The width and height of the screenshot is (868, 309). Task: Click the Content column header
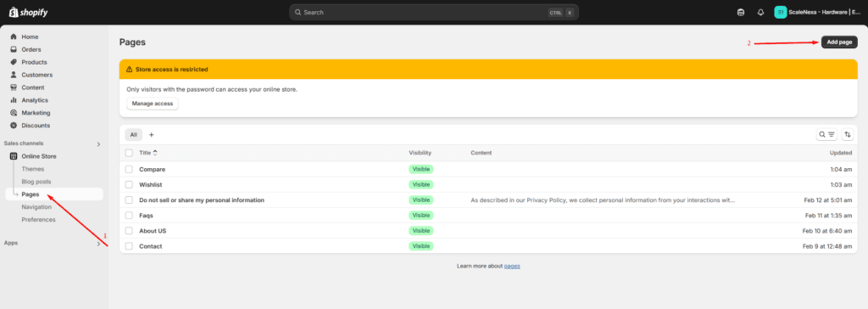pyautogui.click(x=481, y=153)
